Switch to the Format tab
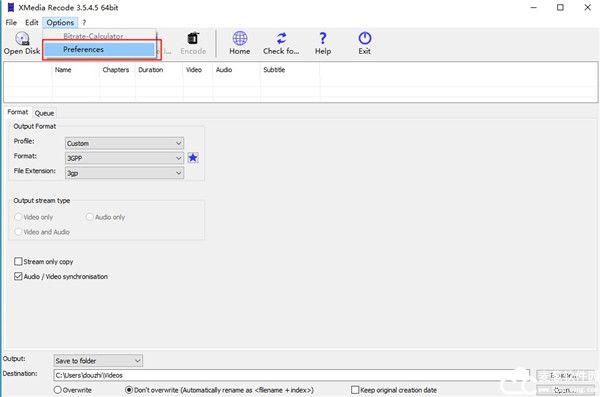The image size is (600, 397). [18, 112]
